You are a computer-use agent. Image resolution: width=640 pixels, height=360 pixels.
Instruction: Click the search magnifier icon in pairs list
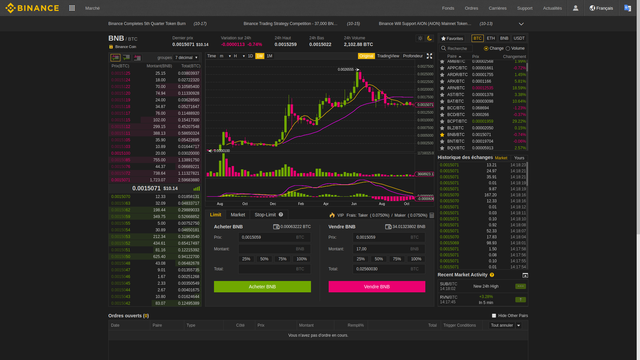click(x=443, y=48)
